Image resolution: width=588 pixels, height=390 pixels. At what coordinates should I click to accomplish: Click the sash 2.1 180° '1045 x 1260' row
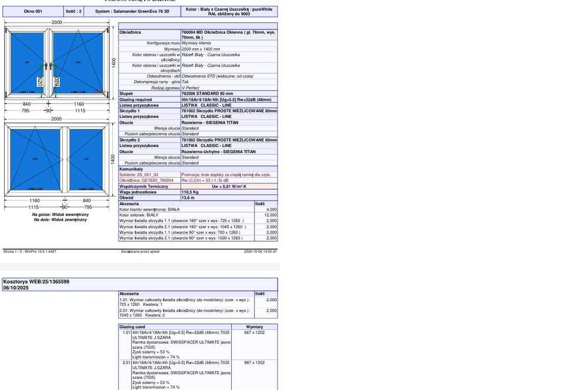(x=186, y=227)
